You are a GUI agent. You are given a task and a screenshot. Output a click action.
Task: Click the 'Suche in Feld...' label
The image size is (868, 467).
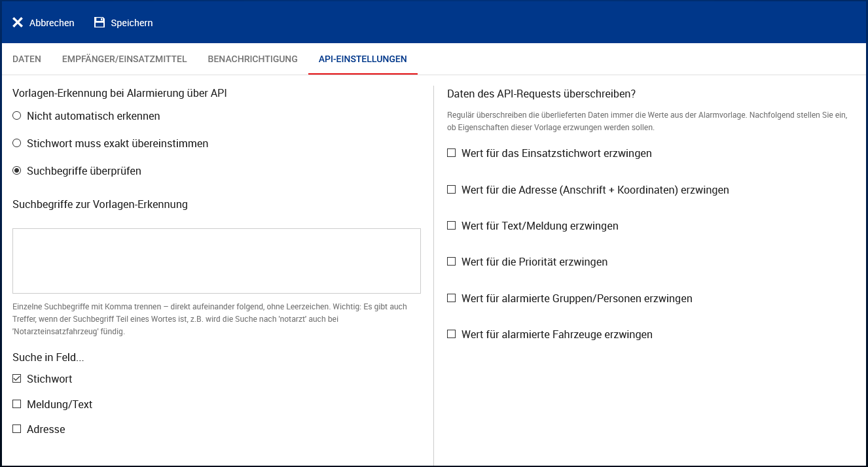[x=48, y=357]
